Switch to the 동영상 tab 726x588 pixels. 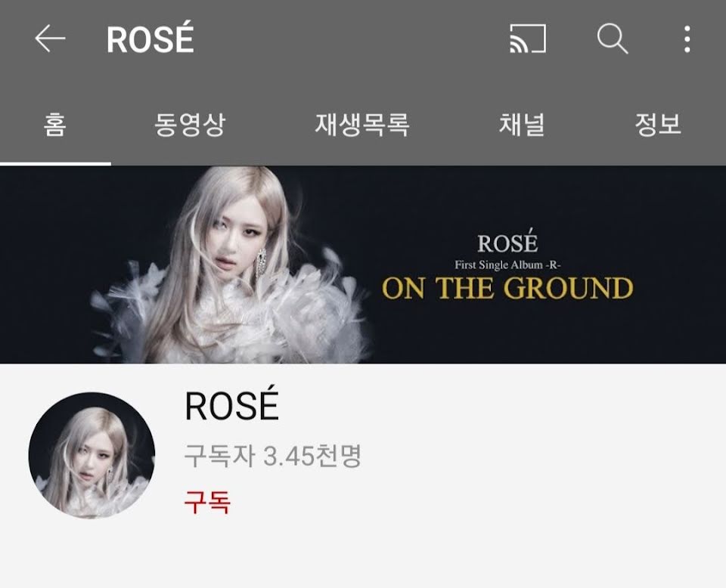click(x=190, y=125)
